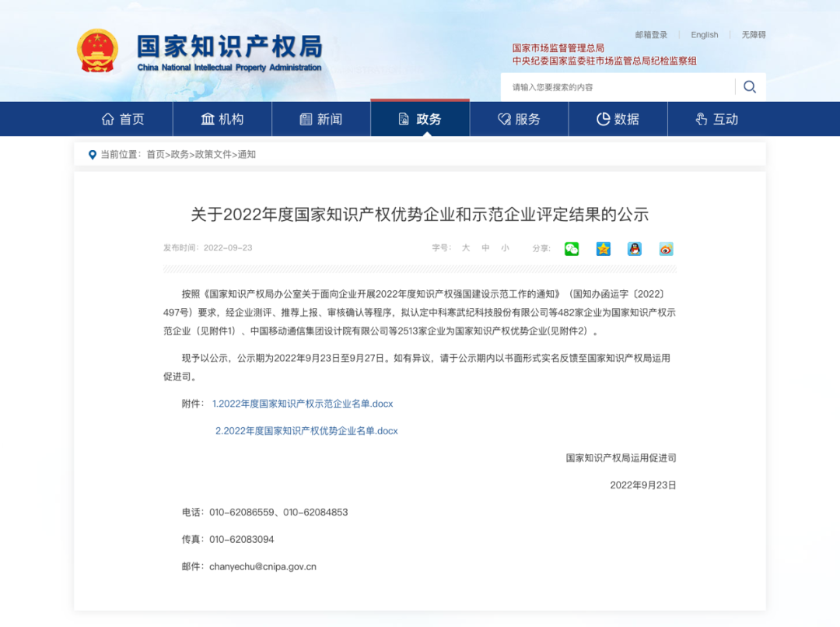Click the phone numbers 010-62086559、010-62084853
This screenshot has width=840, height=627.
pyautogui.click(x=278, y=513)
